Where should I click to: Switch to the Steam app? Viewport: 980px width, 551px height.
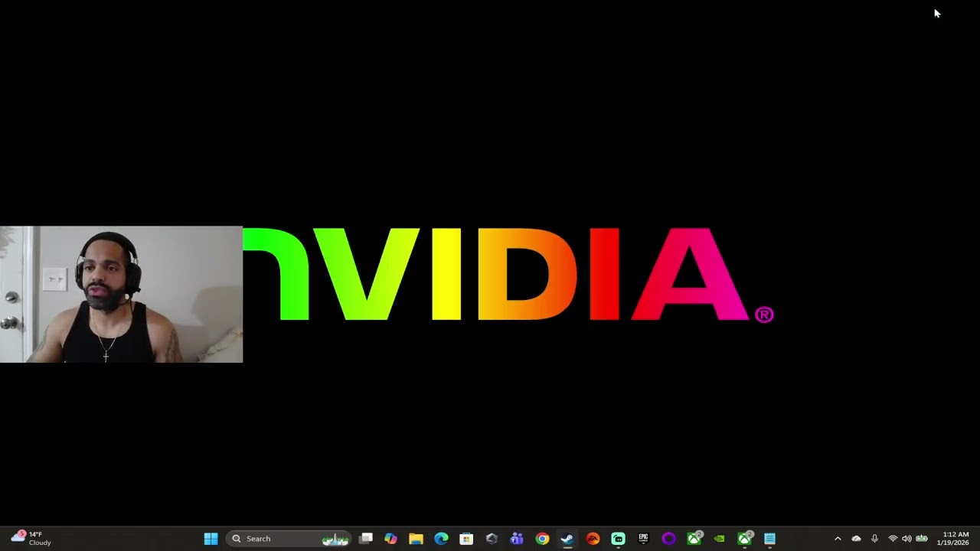tap(567, 539)
